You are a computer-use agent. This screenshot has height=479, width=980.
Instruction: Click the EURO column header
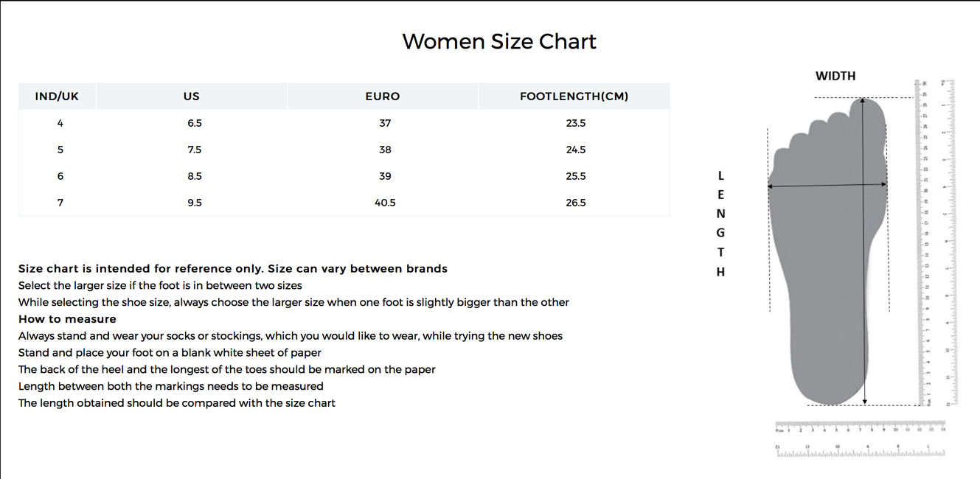pyautogui.click(x=382, y=97)
